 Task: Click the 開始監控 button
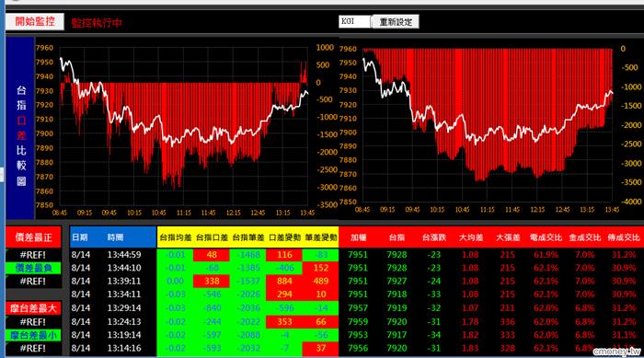click(35, 21)
